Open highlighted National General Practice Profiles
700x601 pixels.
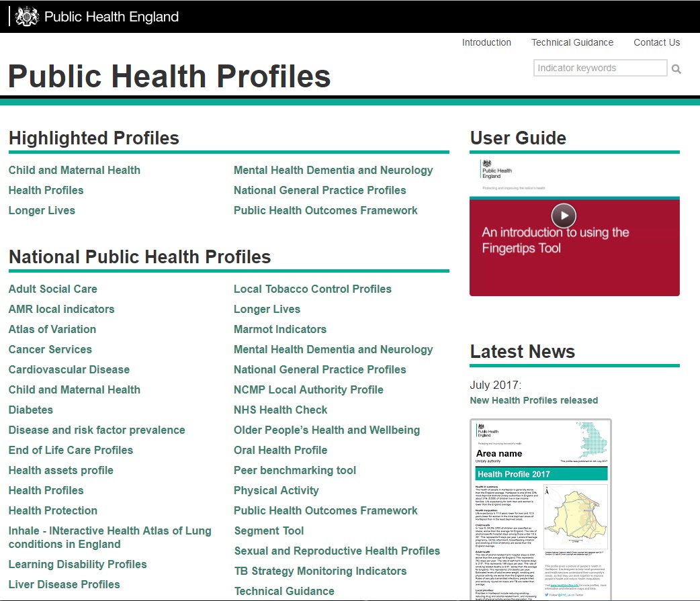pos(320,190)
